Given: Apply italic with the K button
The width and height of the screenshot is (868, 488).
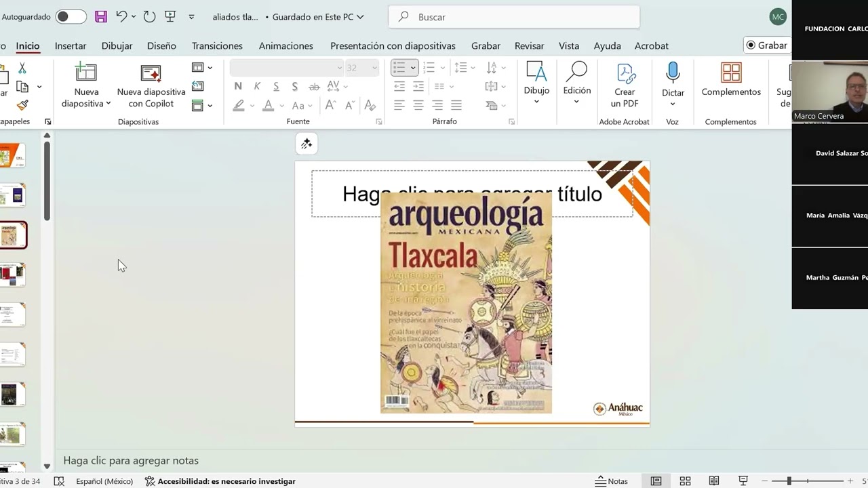Looking at the screenshot, I should pyautogui.click(x=257, y=86).
